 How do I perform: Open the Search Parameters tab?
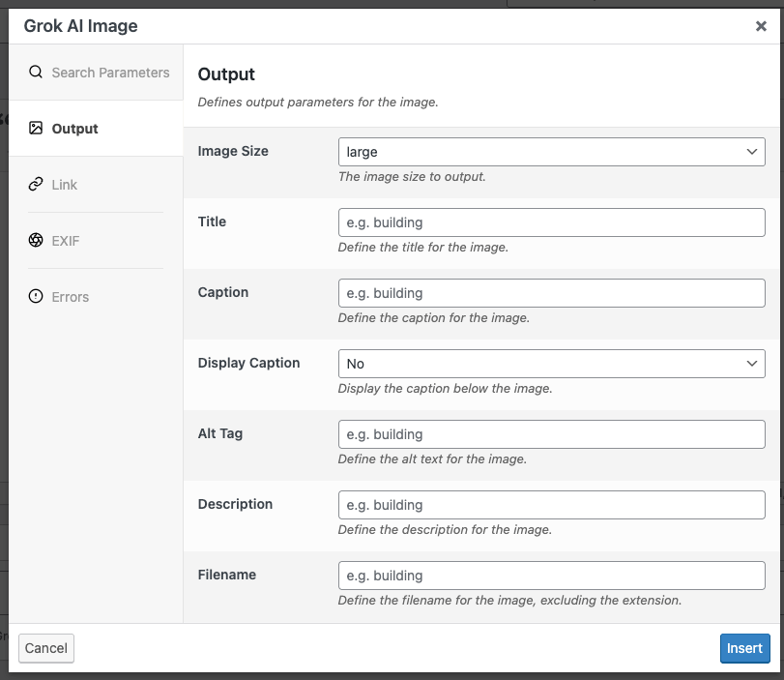[x=96, y=73]
